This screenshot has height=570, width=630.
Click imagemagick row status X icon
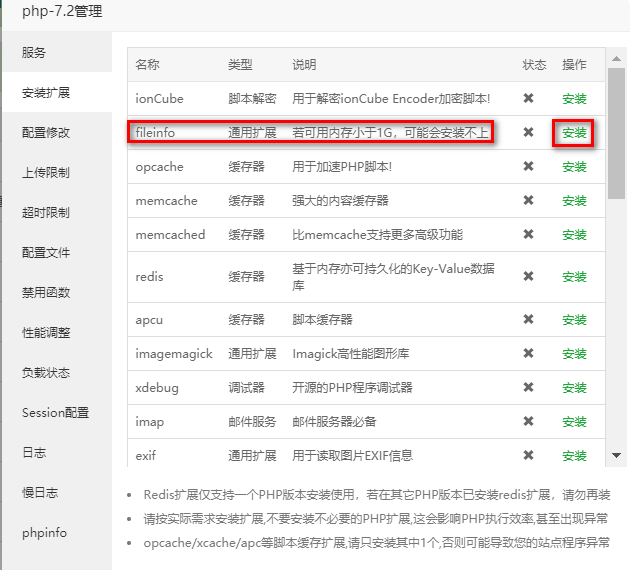click(528, 353)
